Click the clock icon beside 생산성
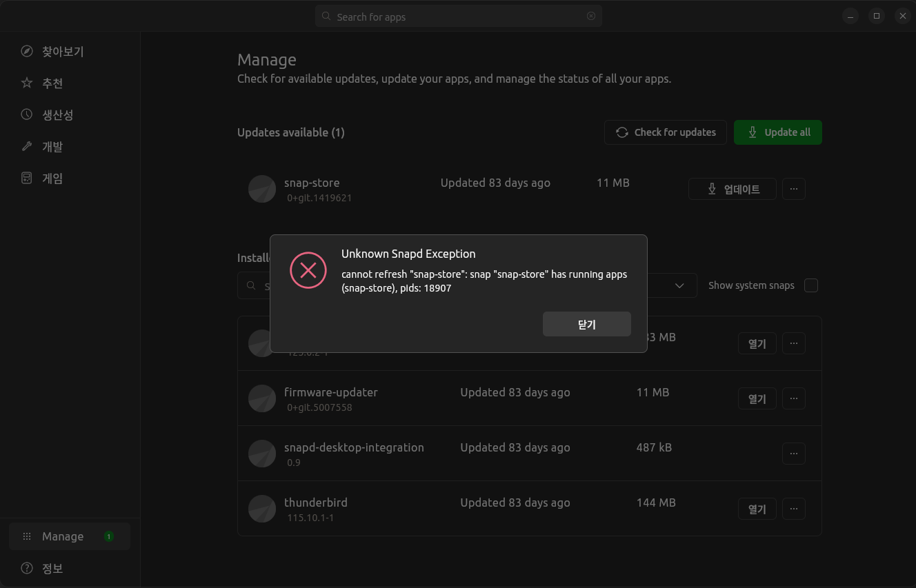 [x=27, y=115]
